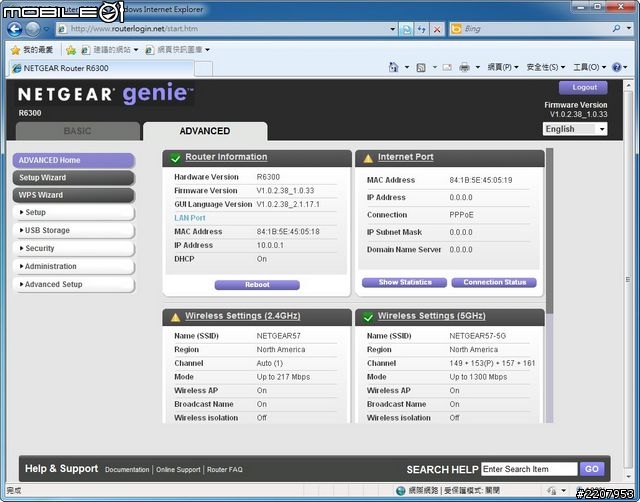
Task: Open a new browser tab
Action: (203, 69)
